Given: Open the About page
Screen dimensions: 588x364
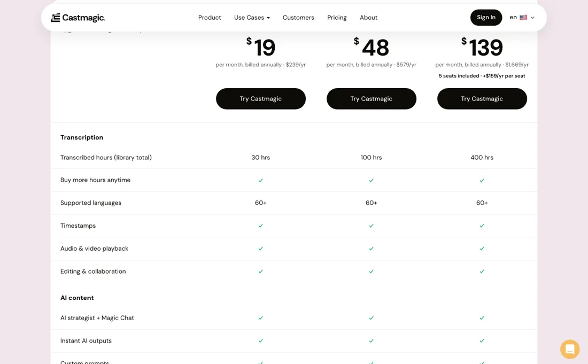Looking at the screenshot, I should click(x=368, y=18).
